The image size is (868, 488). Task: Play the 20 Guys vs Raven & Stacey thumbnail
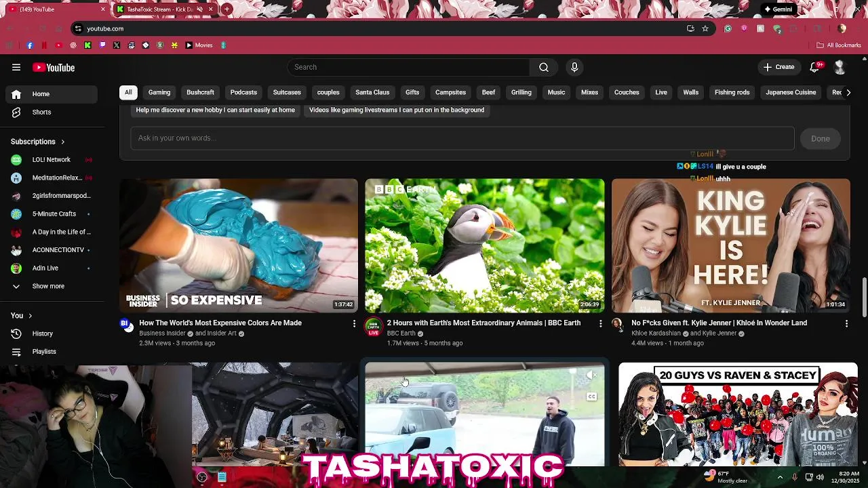738,414
